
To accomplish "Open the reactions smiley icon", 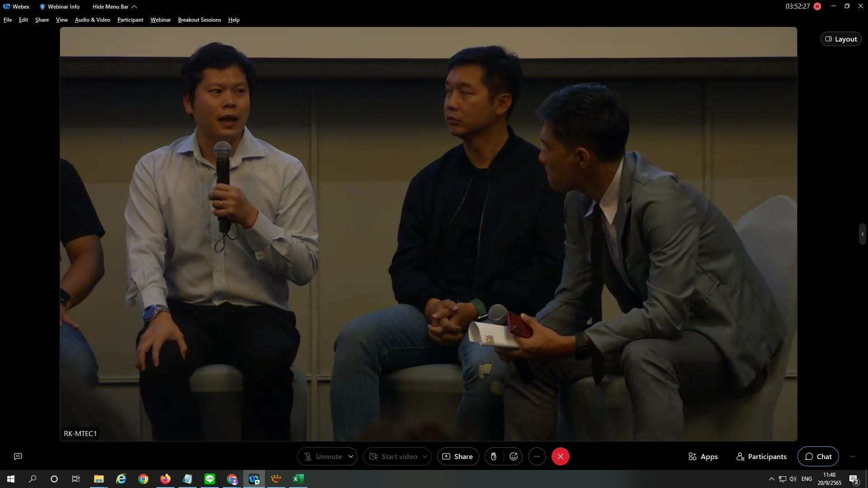I will (x=514, y=456).
